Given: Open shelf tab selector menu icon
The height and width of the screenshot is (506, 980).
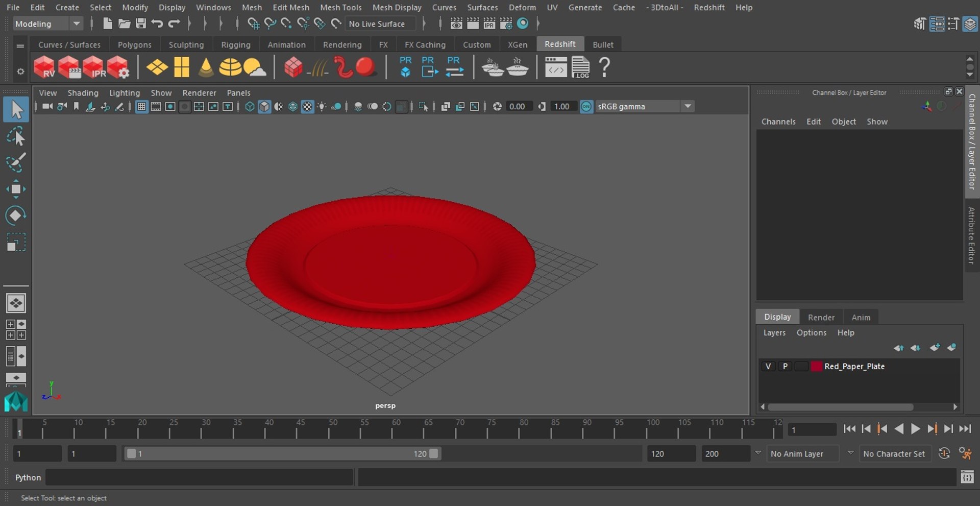Looking at the screenshot, I should click(x=20, y=45).
